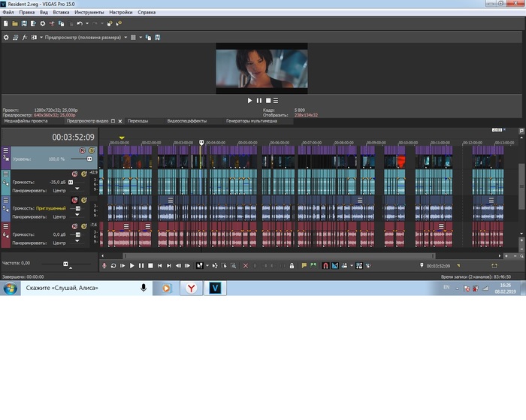Save the project using the floppy icon

pyautogui.click(x=24, y=23)
